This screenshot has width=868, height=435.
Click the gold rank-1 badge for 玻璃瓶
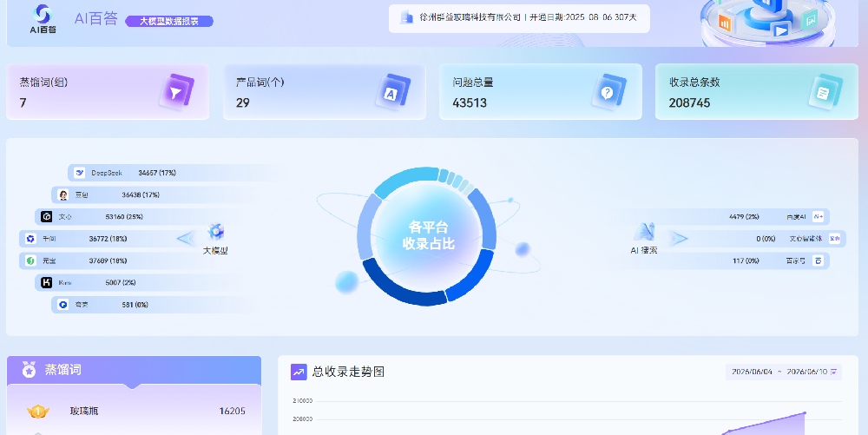(37, 412)
